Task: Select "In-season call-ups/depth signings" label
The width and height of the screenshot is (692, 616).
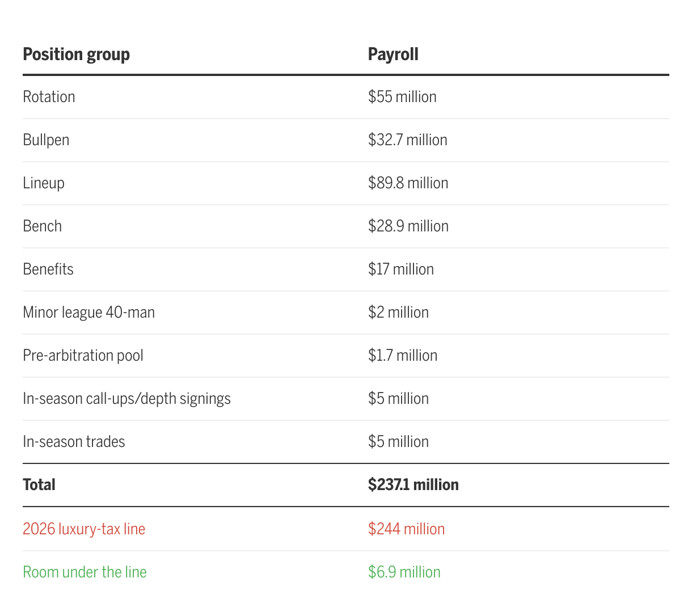Action: pos(126,399)
